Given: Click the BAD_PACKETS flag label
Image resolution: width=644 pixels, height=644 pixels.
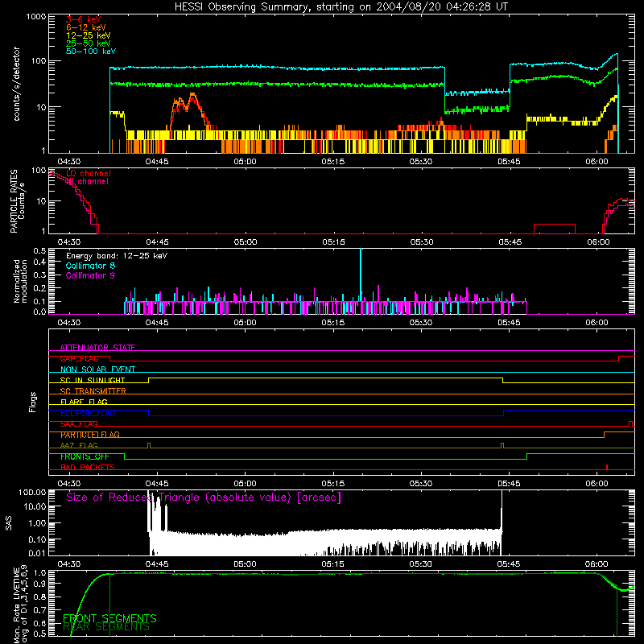Looking at the screenshot, I should pos(88,467).
